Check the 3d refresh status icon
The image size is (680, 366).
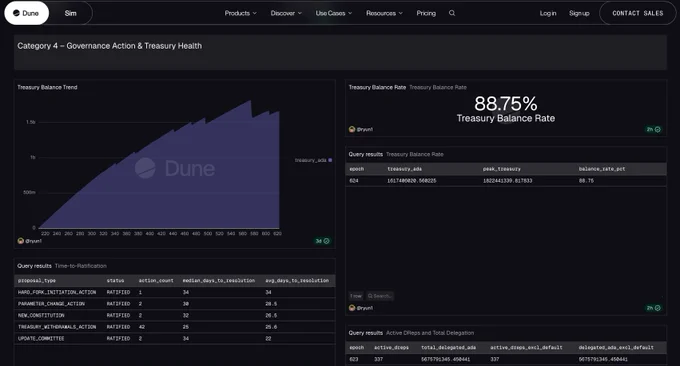[327, 241]
